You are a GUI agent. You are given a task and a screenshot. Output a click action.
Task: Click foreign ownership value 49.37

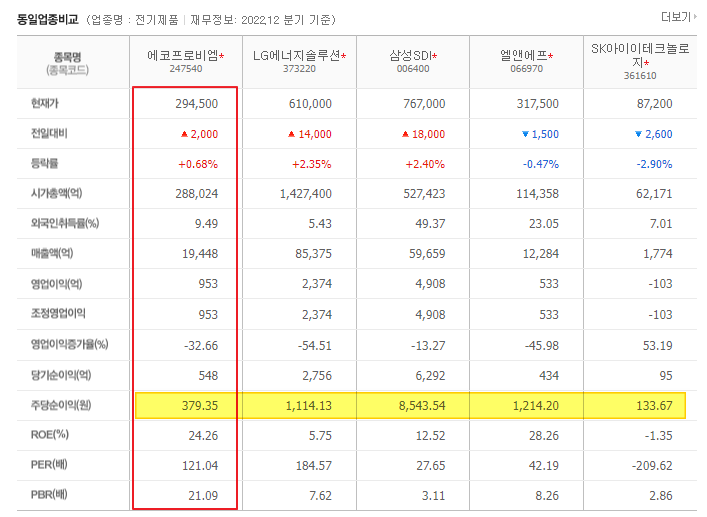430,224
